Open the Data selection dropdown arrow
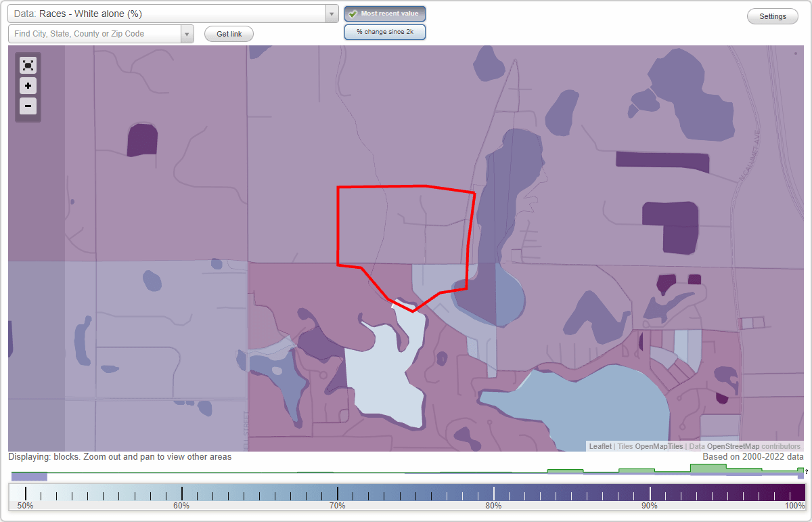The image size is (812, 522). click(x=332, y=14)
